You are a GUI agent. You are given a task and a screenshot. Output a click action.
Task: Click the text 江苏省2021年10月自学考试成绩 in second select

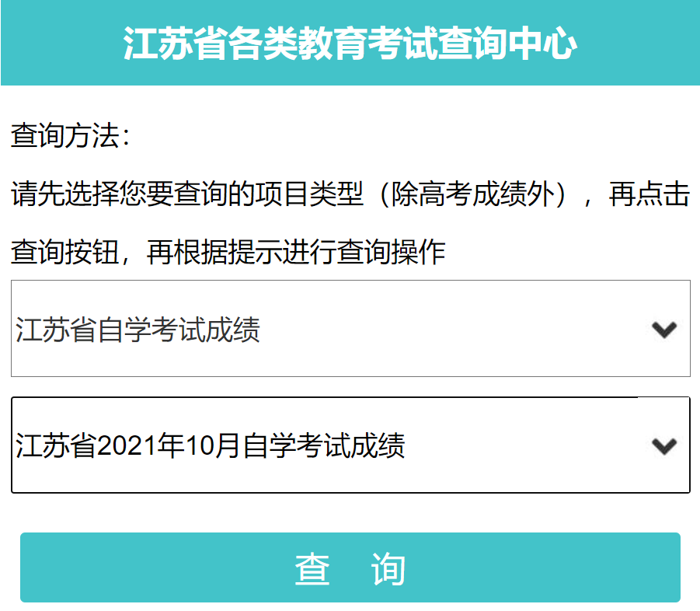point(210,445)
